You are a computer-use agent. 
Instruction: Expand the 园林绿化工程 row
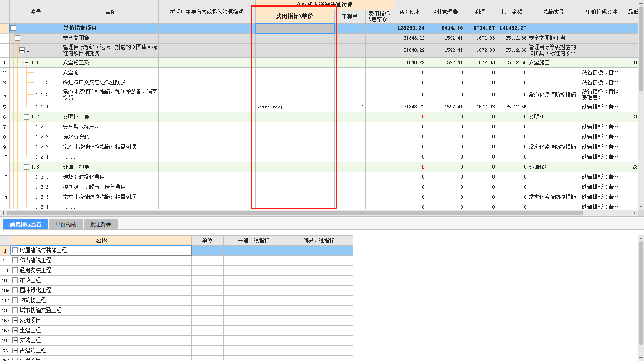[15, 290]
